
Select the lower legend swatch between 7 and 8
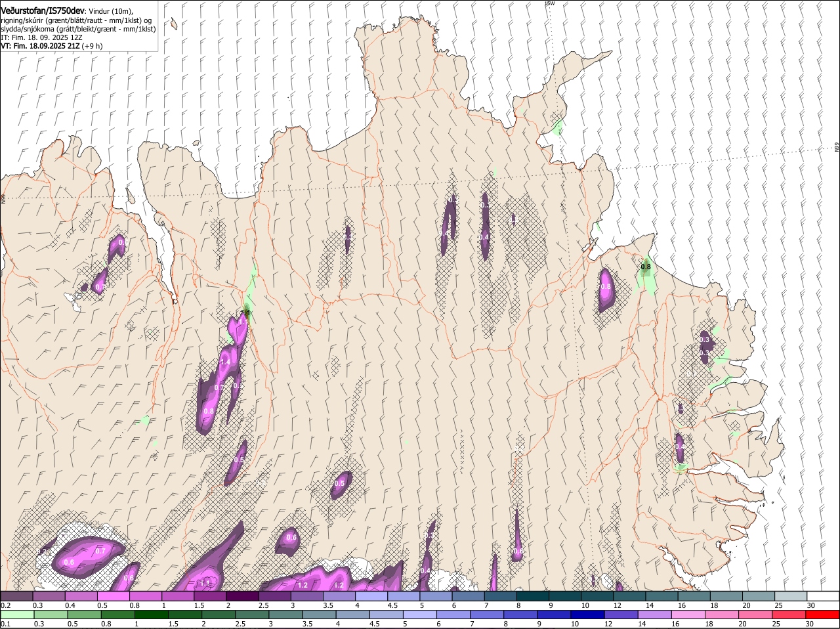pos(487,615)
